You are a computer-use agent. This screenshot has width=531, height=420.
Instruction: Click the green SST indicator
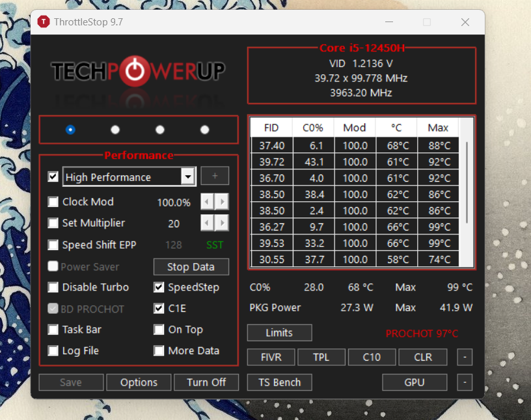[x=215, y=245]
